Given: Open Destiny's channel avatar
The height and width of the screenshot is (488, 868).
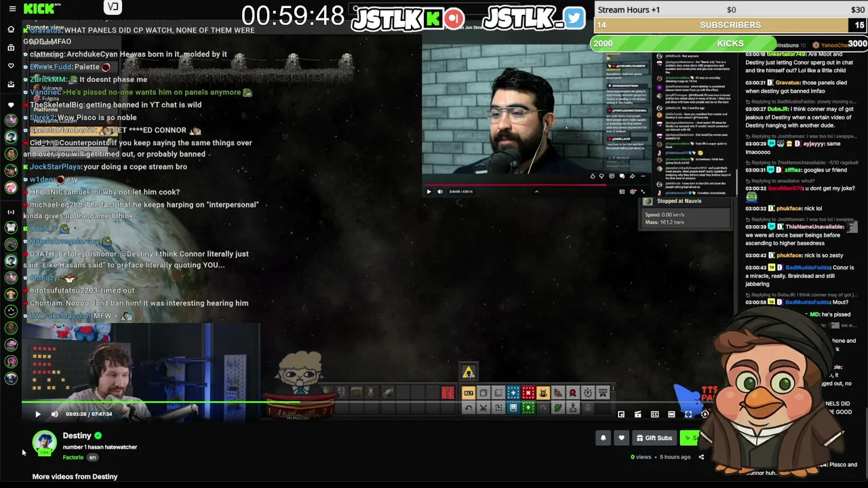Looking at the screenshot, I should (x=44, y=443).
